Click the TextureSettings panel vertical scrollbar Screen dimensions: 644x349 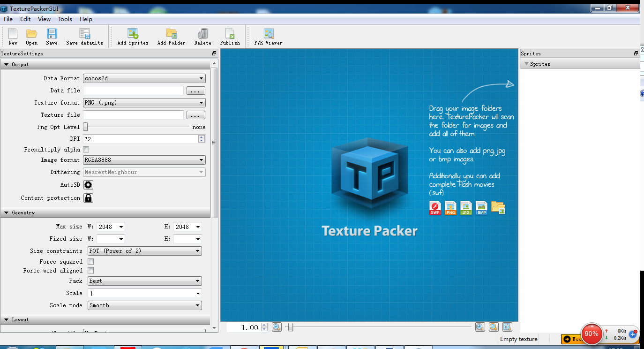(214, 143)
